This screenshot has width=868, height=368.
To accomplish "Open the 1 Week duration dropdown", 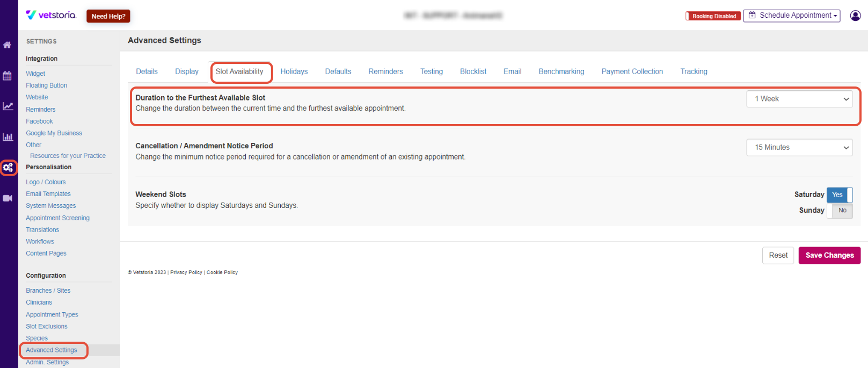I will pos(799,99).
